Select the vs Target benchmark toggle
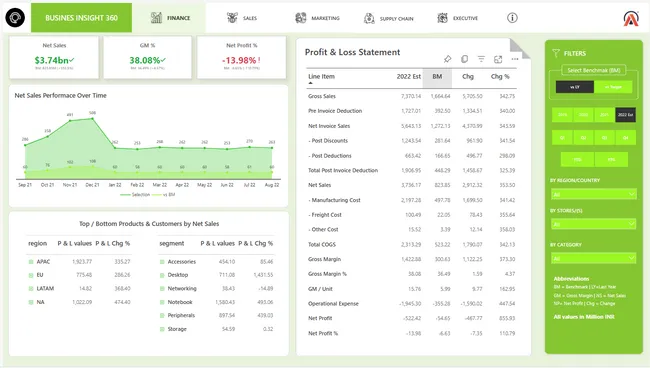This screenshot has height=368, width=650. (613, 87)
